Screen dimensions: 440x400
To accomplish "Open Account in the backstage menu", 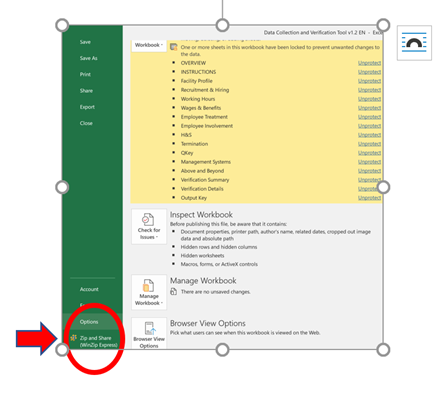I will click(89, 289).
